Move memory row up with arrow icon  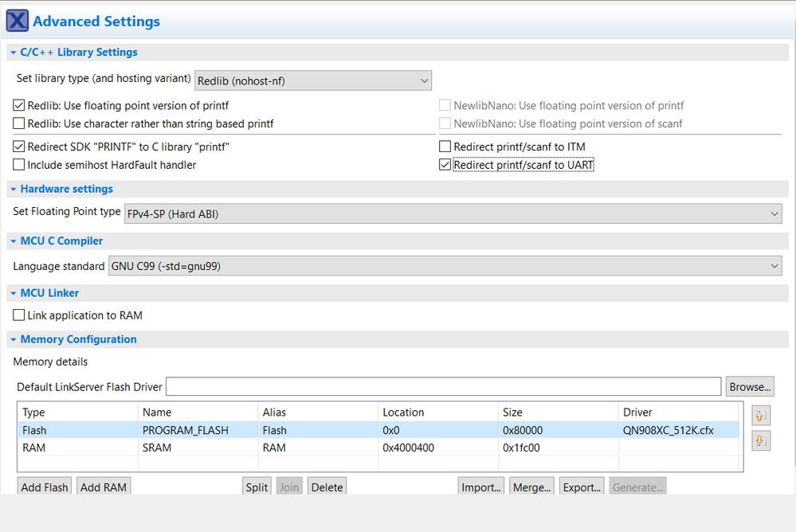[760, 414]
